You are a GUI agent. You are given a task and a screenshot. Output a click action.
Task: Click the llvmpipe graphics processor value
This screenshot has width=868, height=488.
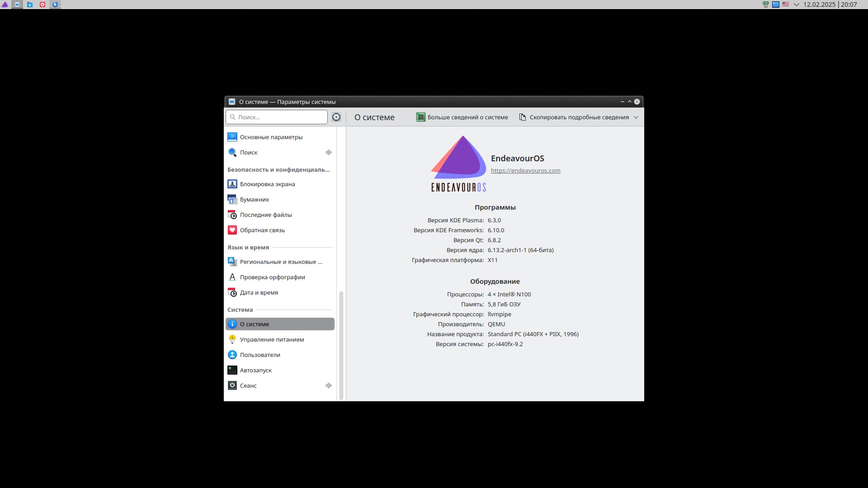[x=500, y=314]
